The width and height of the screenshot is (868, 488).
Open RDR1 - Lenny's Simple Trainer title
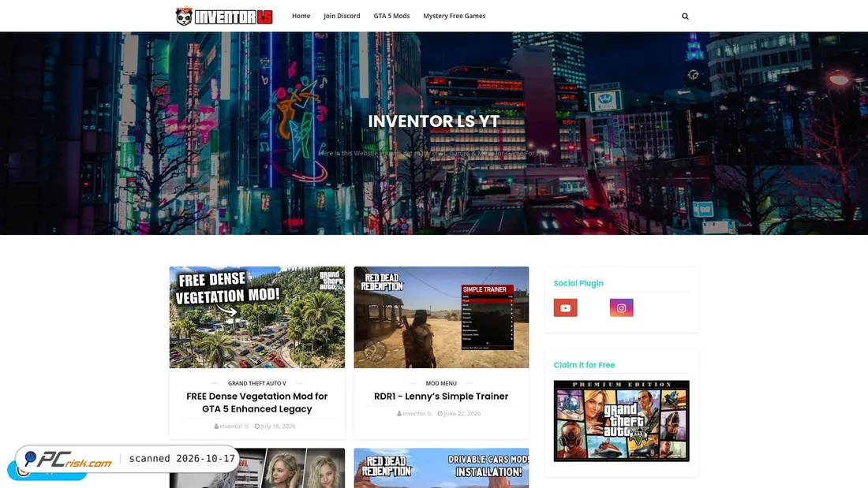click(441, 396)
